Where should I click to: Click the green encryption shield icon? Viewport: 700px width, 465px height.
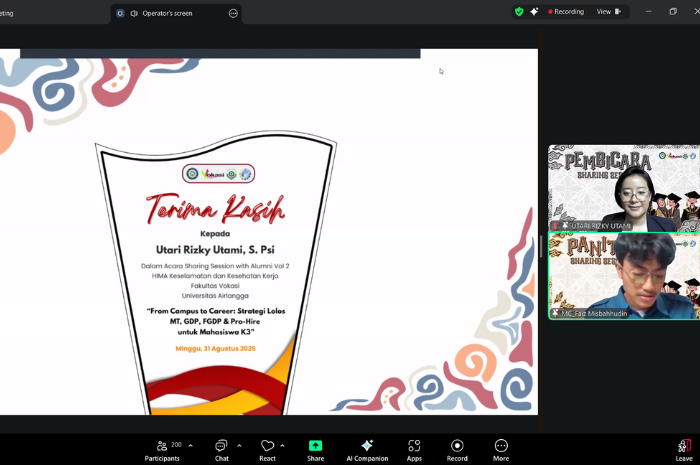pyautogui.click(x=519, y=12)
